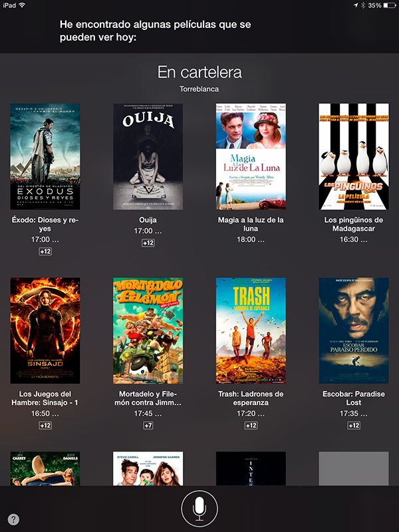The height and width of the screenshot is (532, 399).
Task: Tap the +12 badge under Los Juegos del Hambre
Action: pos(45,426)
